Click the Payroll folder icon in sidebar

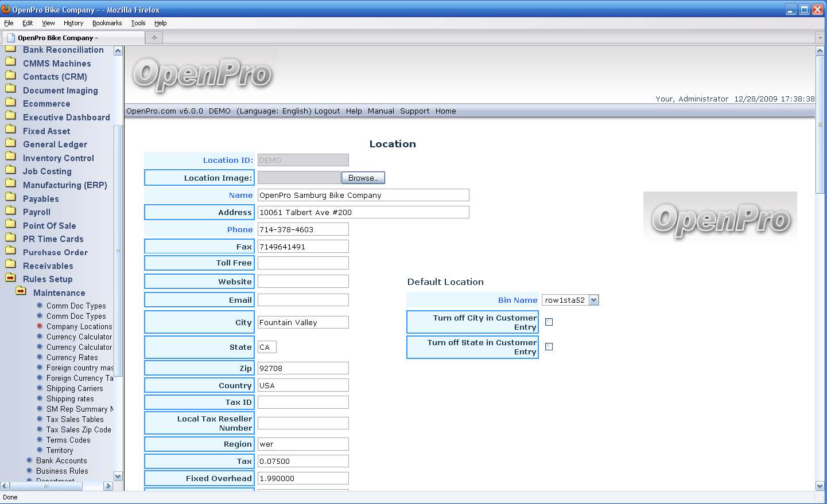click(x=10, y=212)
